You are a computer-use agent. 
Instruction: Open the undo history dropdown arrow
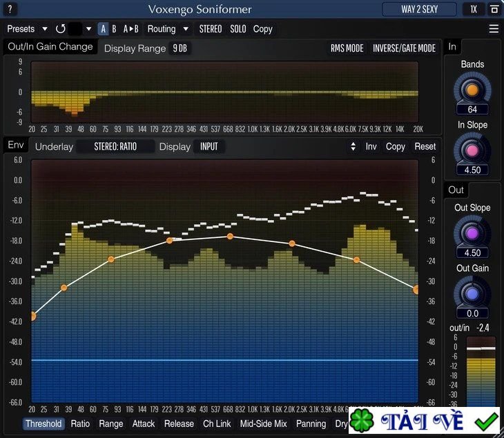(x=88, y=29)
